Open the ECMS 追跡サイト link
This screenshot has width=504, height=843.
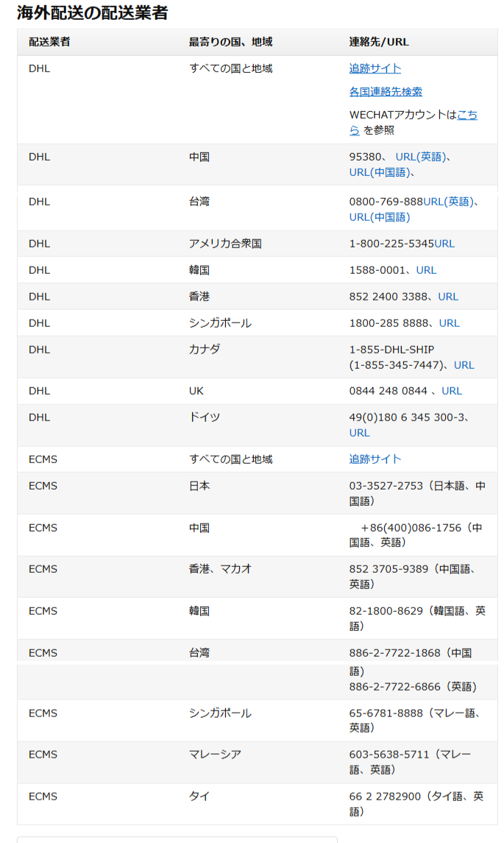point(375,459)
